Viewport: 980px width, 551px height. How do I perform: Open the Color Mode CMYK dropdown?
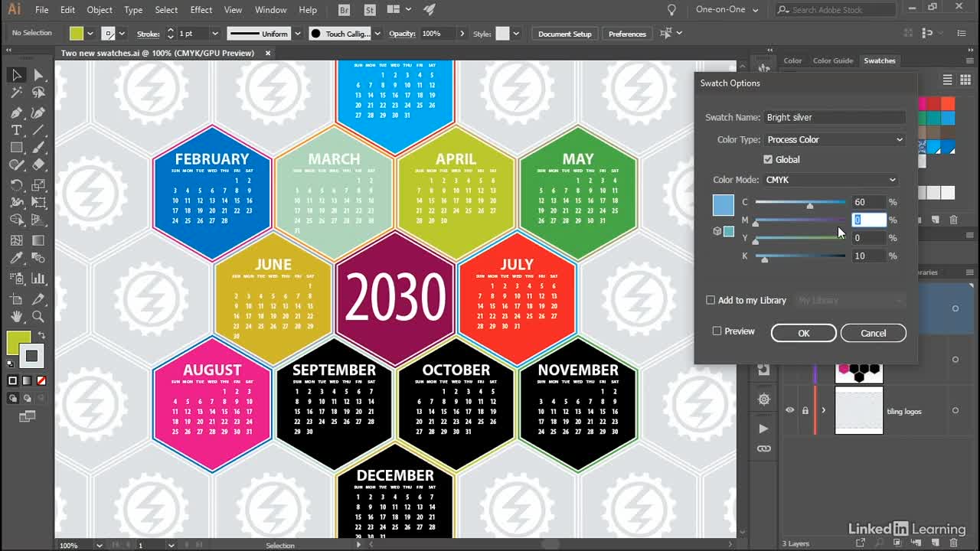coord(831,180)
